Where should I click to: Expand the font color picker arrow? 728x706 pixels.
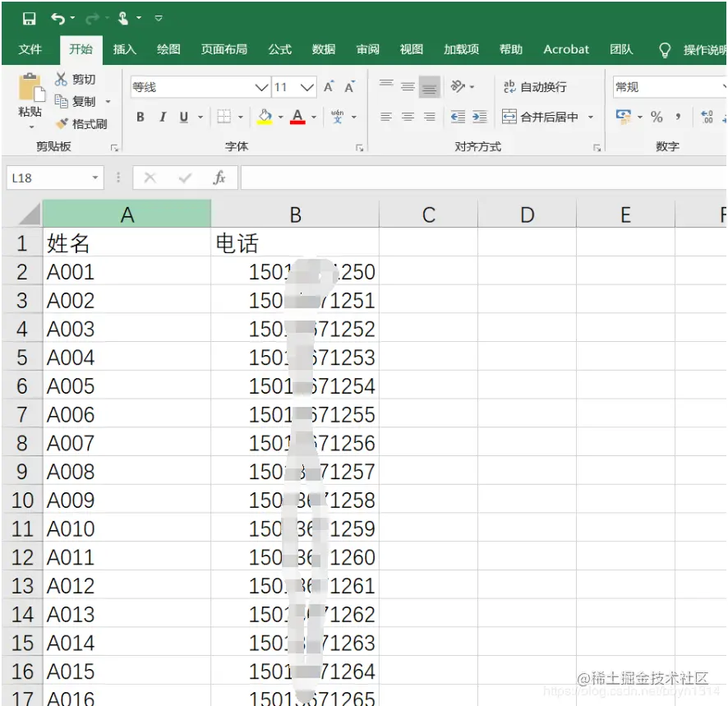coord(314,117)
